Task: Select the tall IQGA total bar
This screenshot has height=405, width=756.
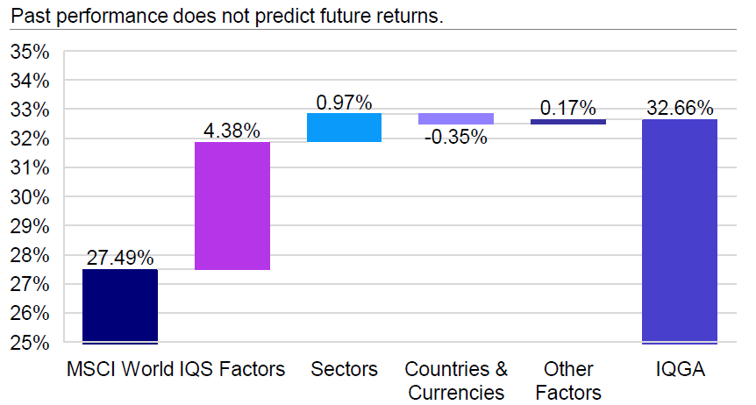Action: pyautogui.click(x=680, y=231)
